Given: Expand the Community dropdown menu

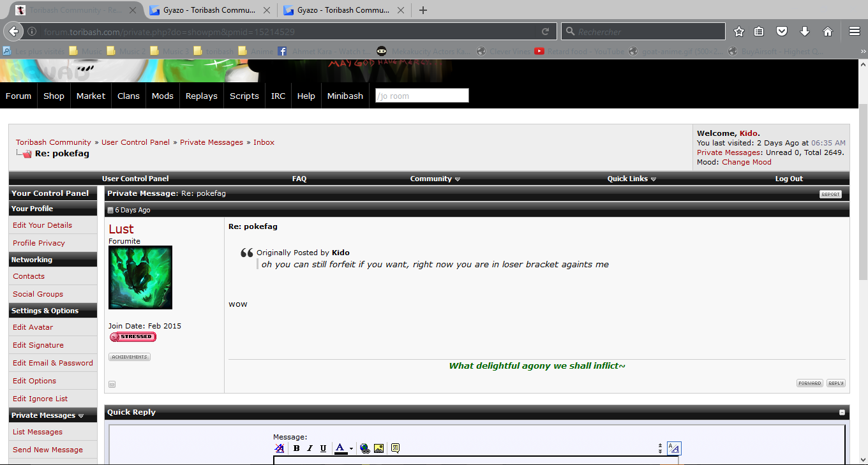Looking at the screenshot, I should pyautogui.click(x=435, y=179).
